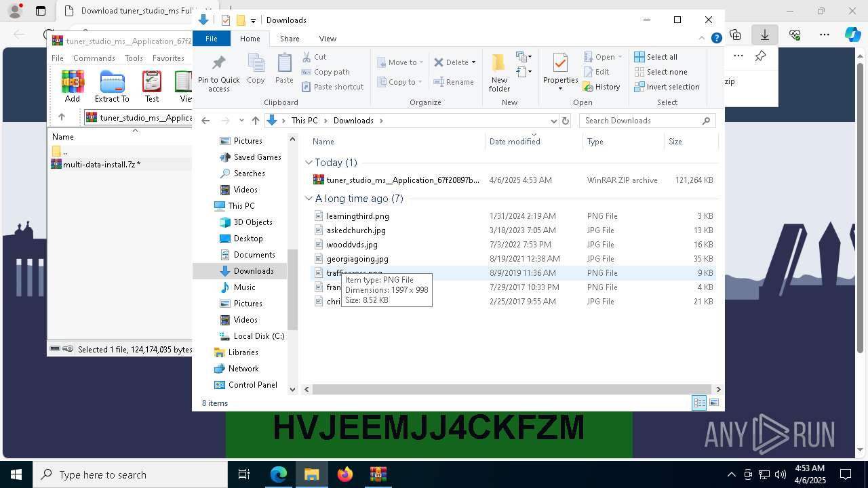Click the Edit ribbon button
The image size is (868, 488).
[596, 72]
